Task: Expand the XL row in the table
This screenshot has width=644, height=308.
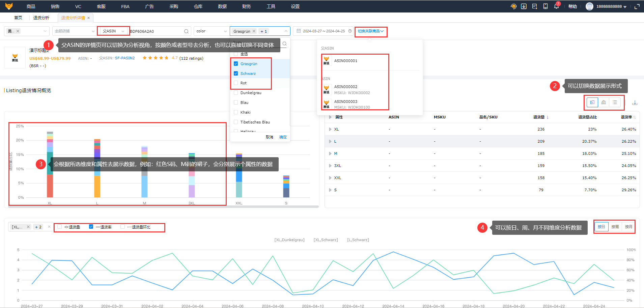Action: pos(330,129)
